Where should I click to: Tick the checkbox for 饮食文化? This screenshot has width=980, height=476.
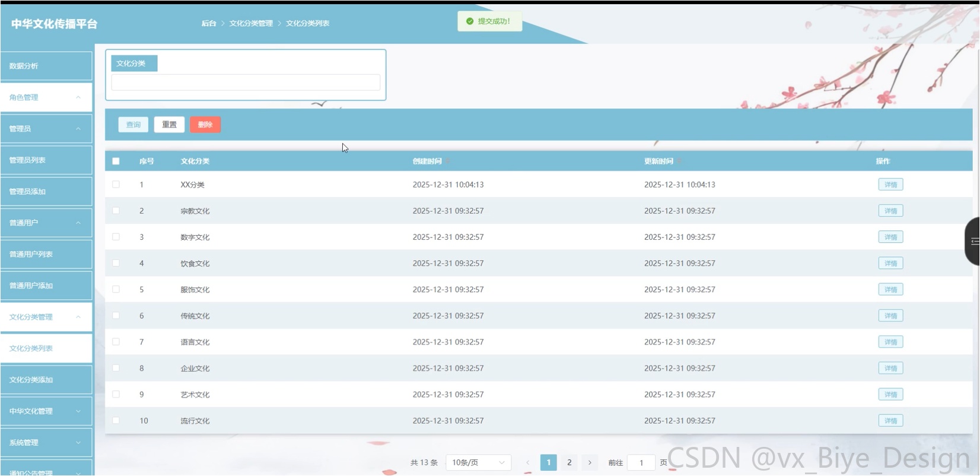(116, 263)
